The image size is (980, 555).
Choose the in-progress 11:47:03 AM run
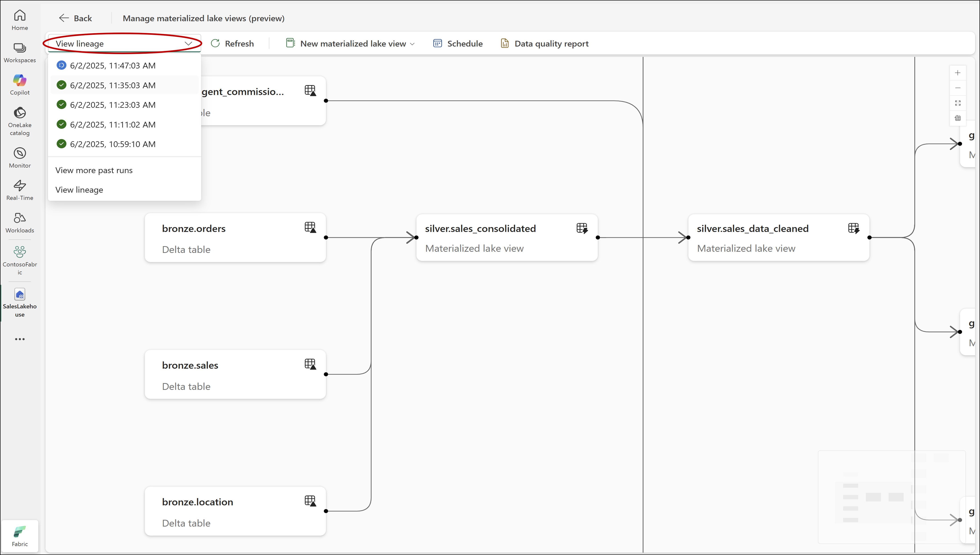point(113,66)
